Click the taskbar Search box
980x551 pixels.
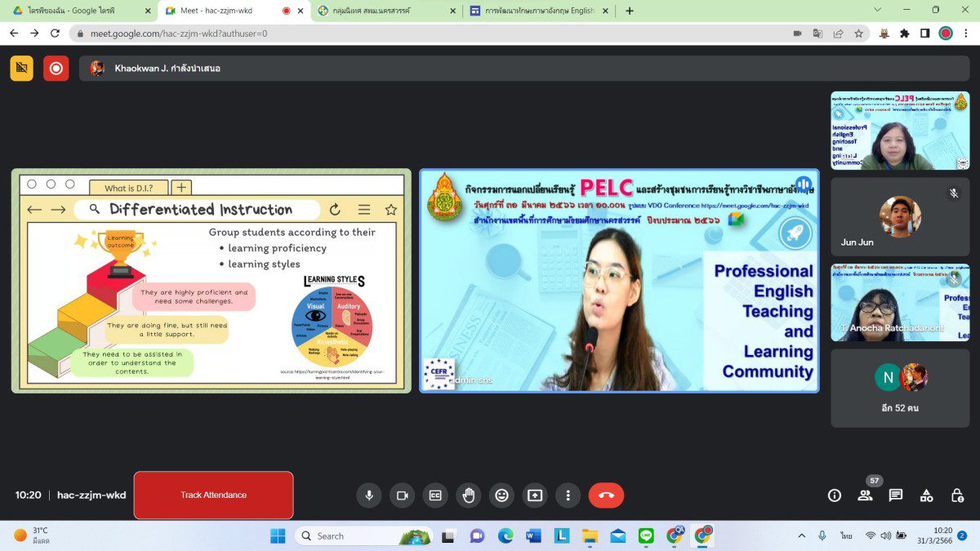click(x=363, y=535)
